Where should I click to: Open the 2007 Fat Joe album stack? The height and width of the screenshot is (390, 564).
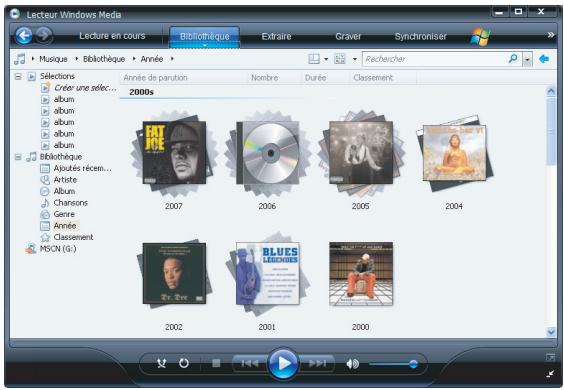(x=174, y=153)
